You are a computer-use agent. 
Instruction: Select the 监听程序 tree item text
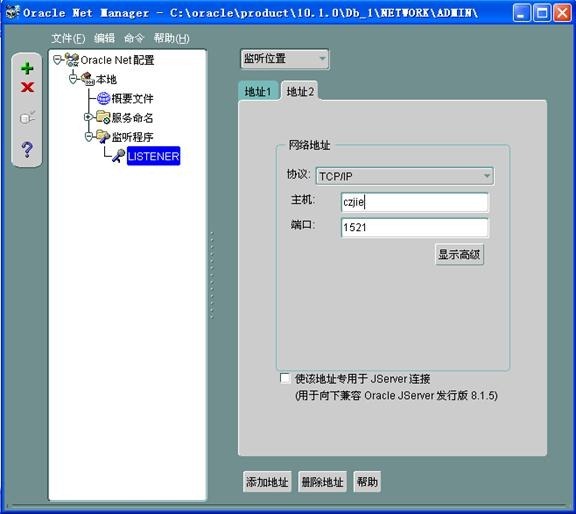133,137
